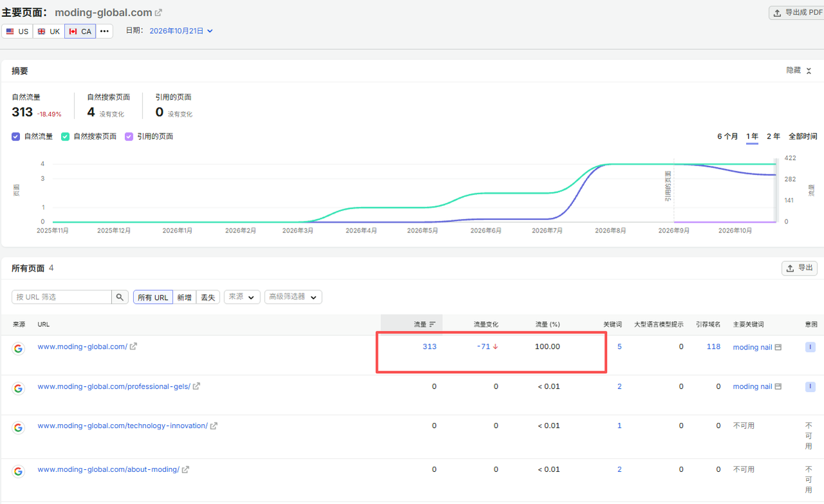Image resolution: width=824 pixels, height=504 pixels.
Task: Click the three-dots more countries button
Action: [104, 31]
